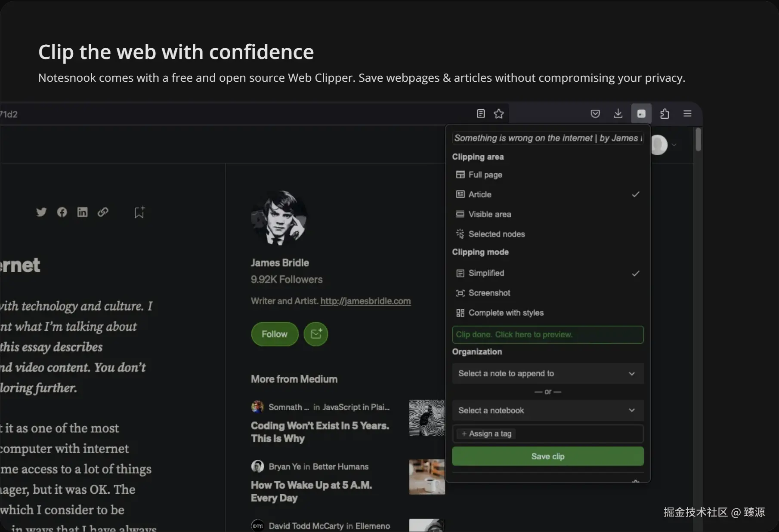Copy the article link icon
Image resolution: width=779 pixels, height=532 pixels.
(103, 212)
